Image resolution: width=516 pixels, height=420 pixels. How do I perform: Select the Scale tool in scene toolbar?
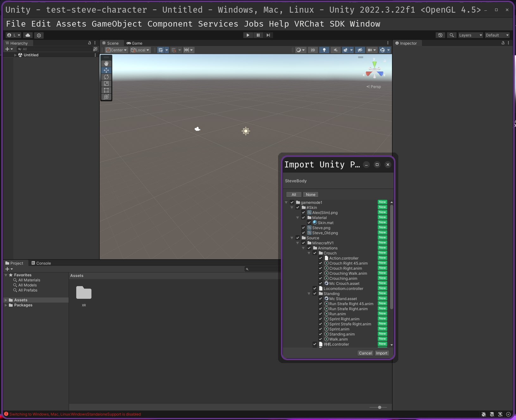click(x=106, y=84)
